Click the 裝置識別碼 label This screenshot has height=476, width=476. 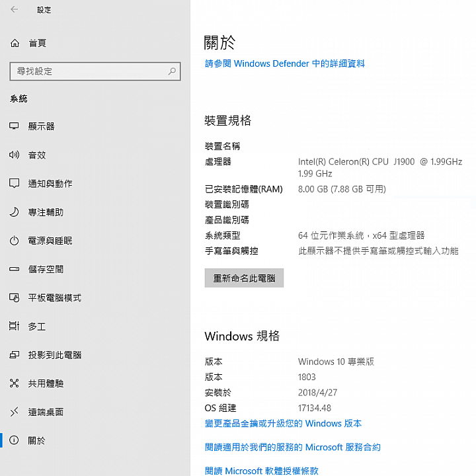point(227,204)
